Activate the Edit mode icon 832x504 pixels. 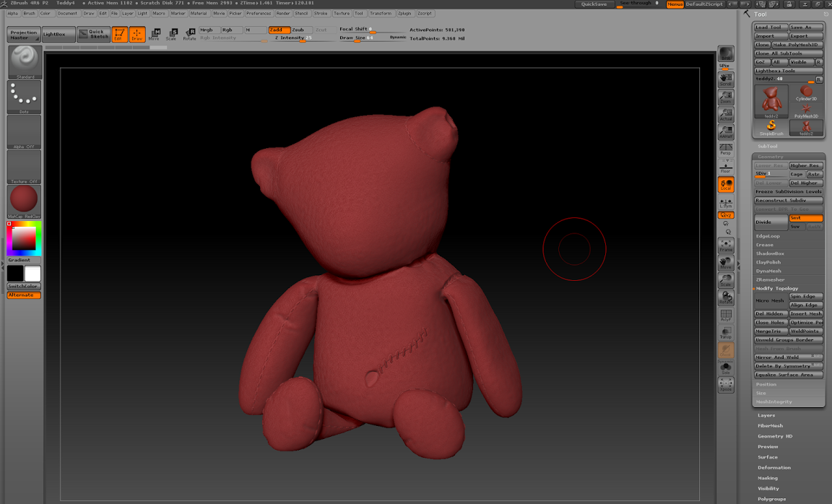[x=119, y=34]
